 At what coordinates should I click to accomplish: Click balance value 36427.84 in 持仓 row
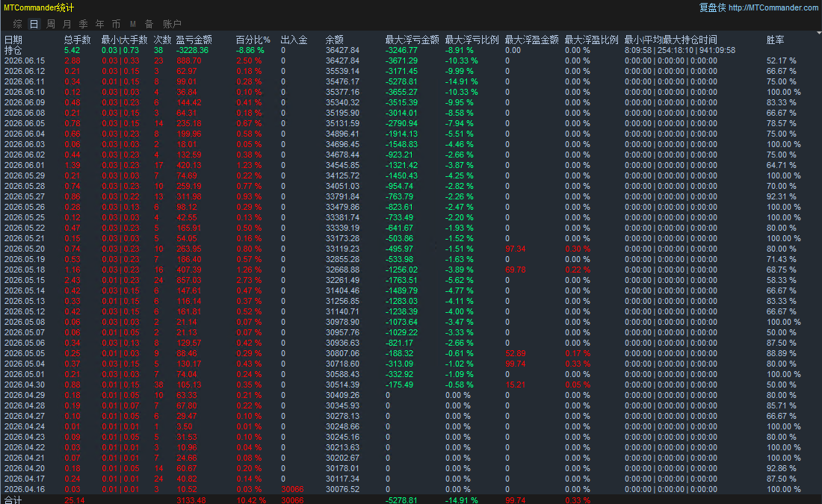(342, 50)
